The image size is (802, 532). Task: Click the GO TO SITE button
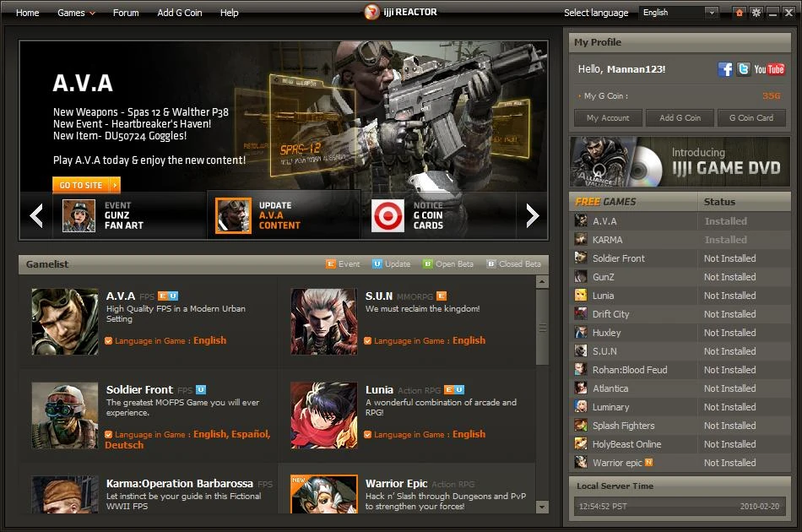pos(86,185)
